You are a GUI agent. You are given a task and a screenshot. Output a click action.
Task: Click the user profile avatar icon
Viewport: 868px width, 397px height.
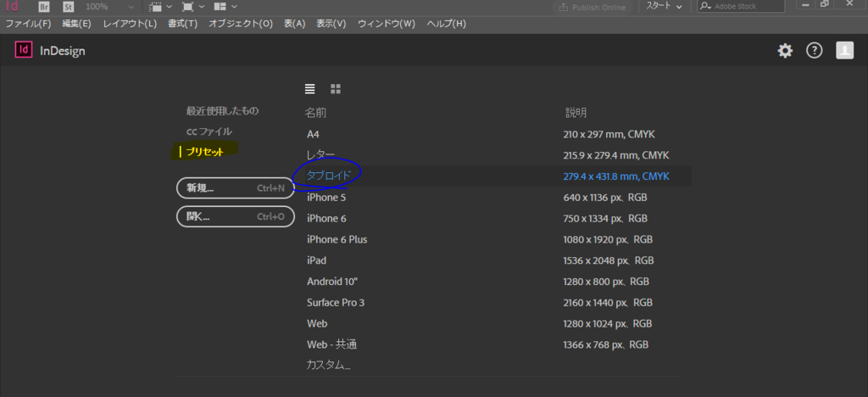pos(845,50)
